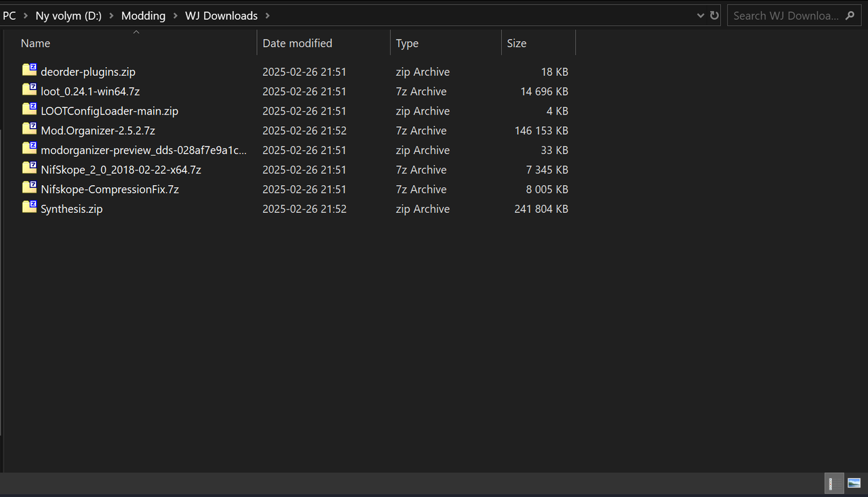This screenshot has width=868, height=497.
Task: Click the 7 345 KB size value
Action: point(547,170)
